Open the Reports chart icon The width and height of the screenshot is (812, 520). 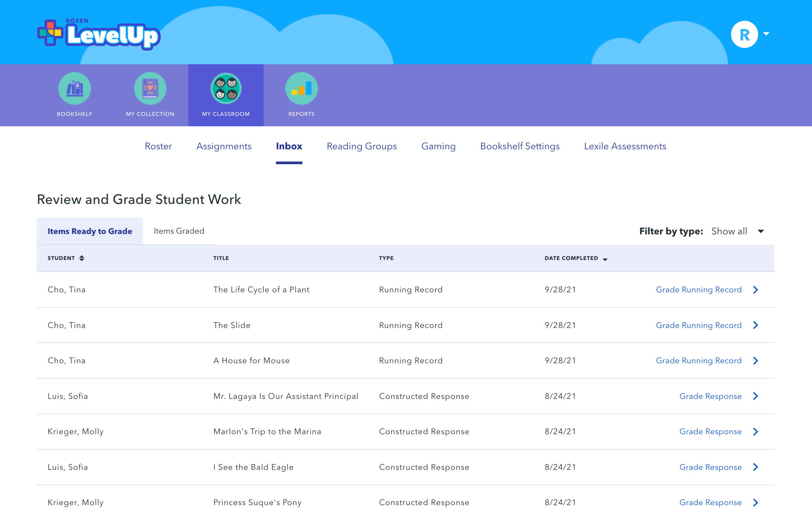point(301,89)
